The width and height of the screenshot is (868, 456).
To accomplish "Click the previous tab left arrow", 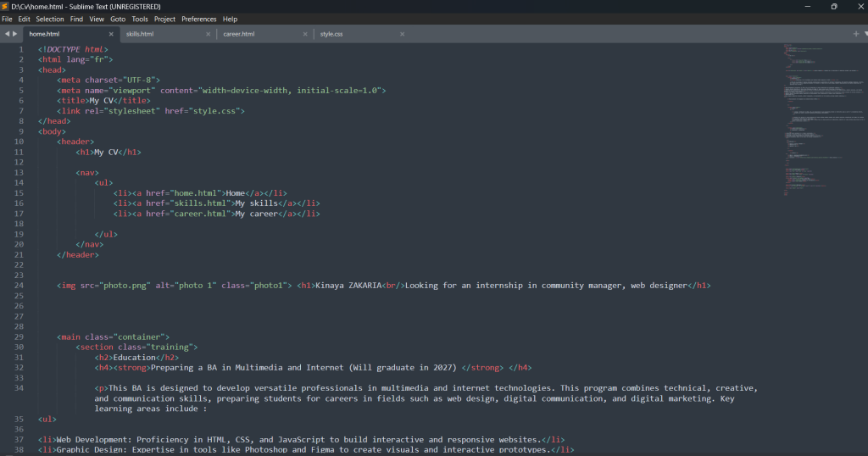I will (7, 34).
